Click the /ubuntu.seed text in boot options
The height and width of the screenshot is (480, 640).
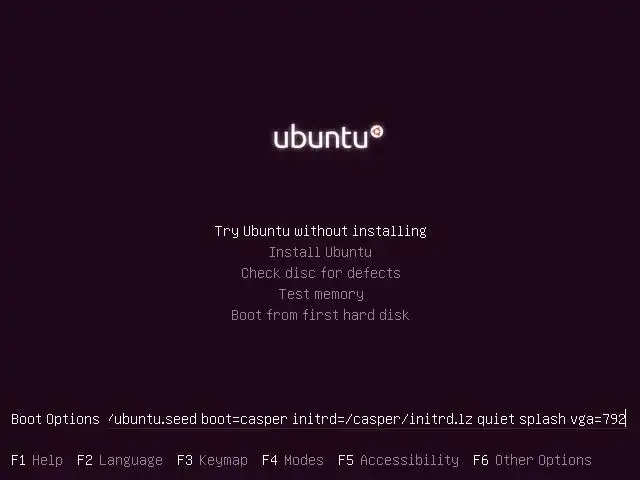coord(152,419)
